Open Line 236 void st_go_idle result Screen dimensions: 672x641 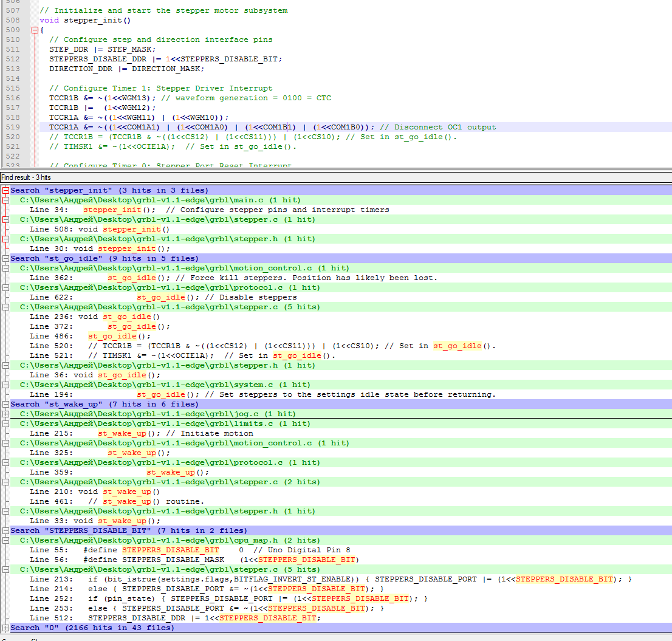click(94, 317)
